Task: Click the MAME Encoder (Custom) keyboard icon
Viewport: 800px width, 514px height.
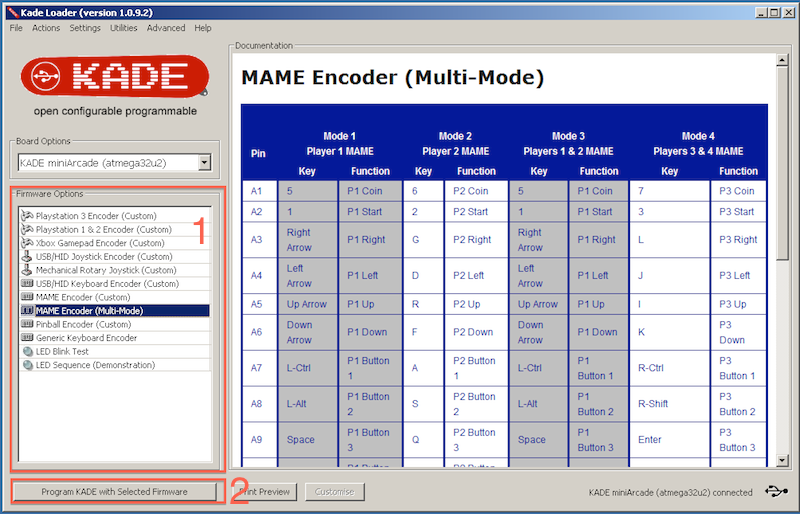Action: 27,297
